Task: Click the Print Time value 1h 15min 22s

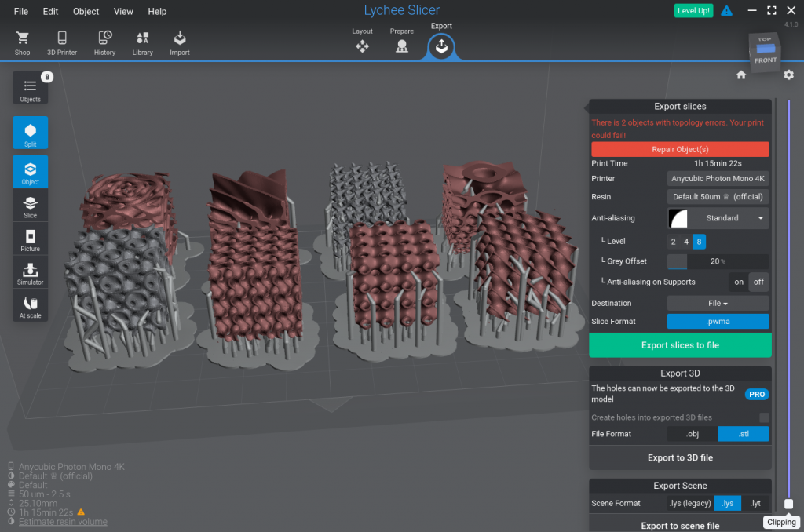Action: point(718,163)
